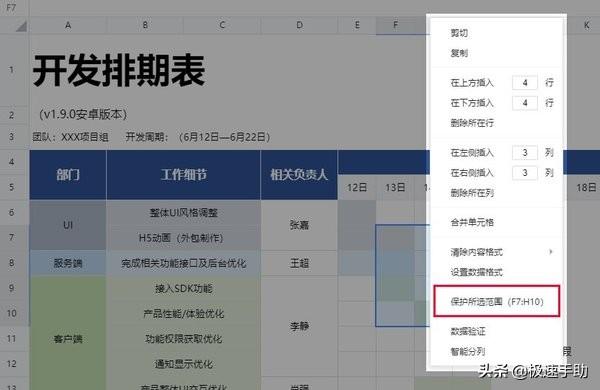Click column count field beside 在右侧插入
600x390 pixels.
tap(525, 173)
